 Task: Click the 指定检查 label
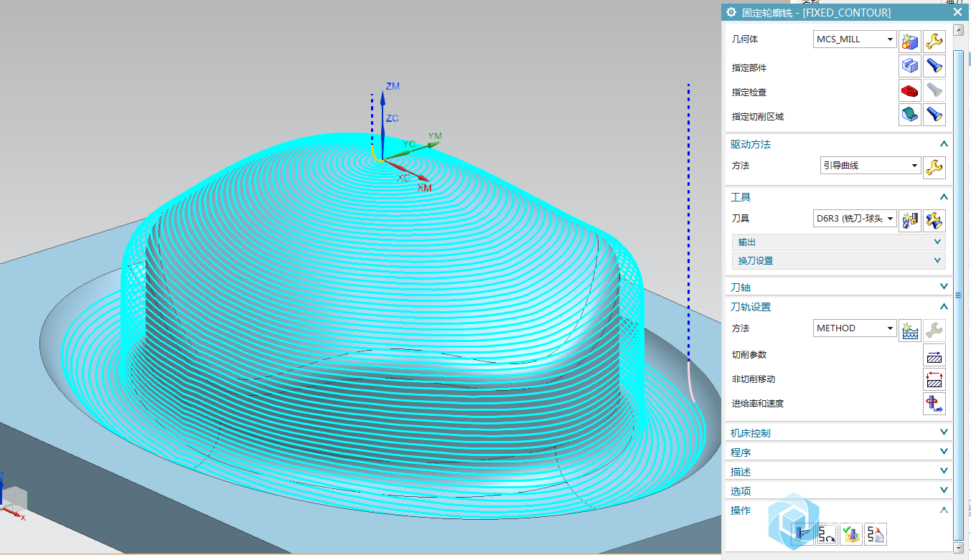pyautogui.click(x=749, y=92)
